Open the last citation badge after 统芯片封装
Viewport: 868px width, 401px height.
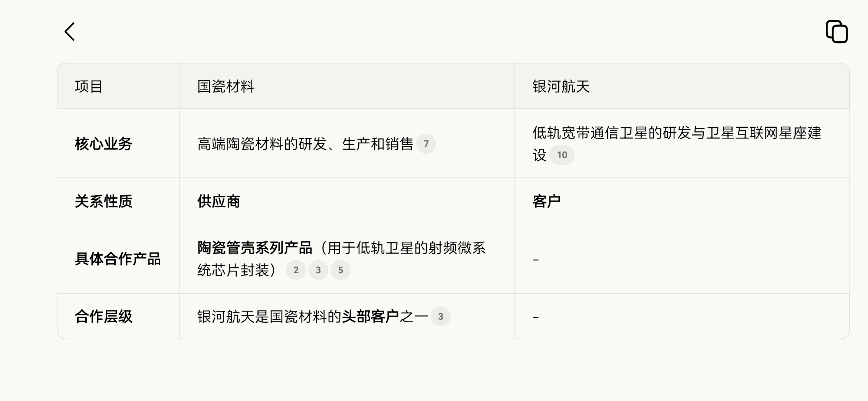click(x=340, y=270)
